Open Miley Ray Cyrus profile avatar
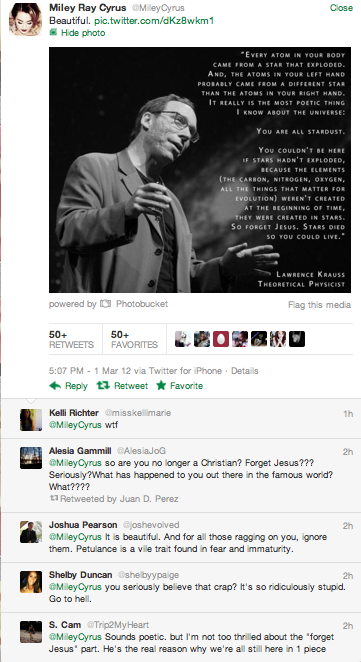This screenshot has width=361, height=662. pyautogui.click(x=25, y=19)
